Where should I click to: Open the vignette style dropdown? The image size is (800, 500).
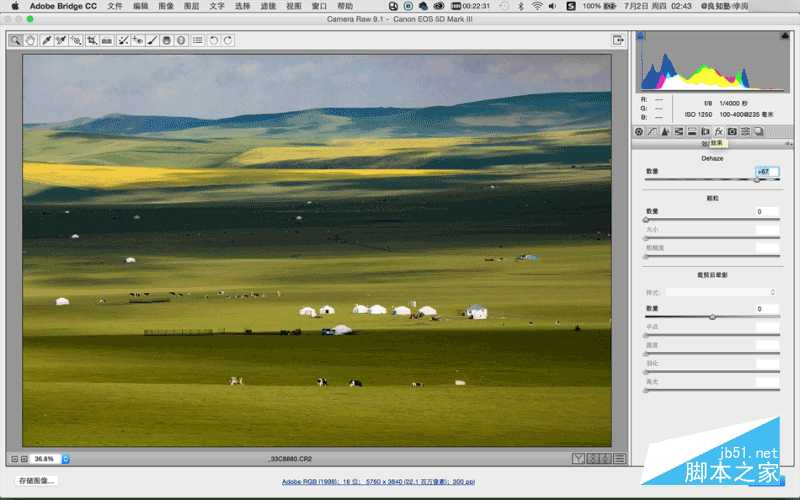tap(721, 292)
